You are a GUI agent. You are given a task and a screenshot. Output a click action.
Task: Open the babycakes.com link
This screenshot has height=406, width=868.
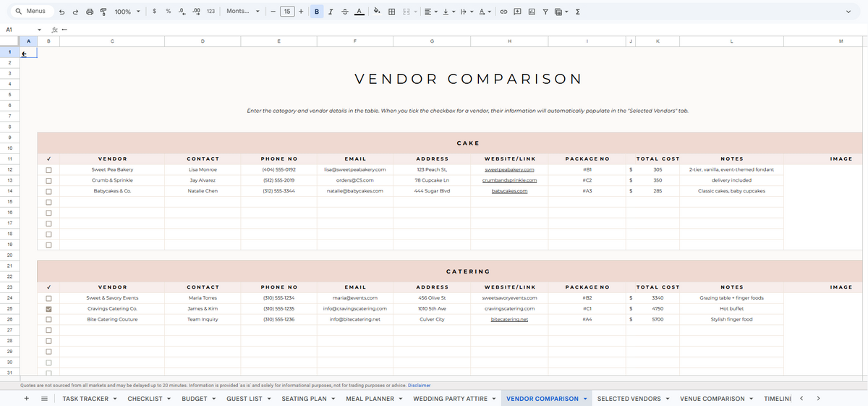click(x=509, y=191)
